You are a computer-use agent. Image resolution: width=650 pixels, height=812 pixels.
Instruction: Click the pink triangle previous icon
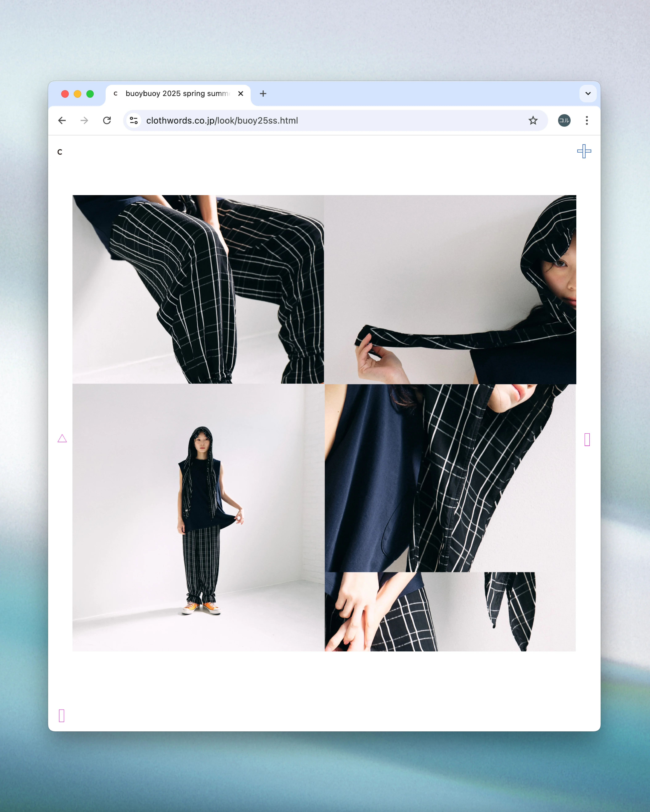pyautogui.click(x=62, y=438)
